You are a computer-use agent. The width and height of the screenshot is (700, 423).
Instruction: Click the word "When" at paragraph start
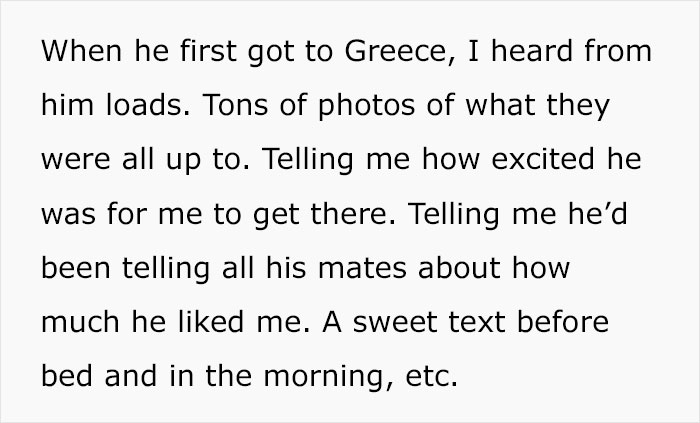click(82, 51)
